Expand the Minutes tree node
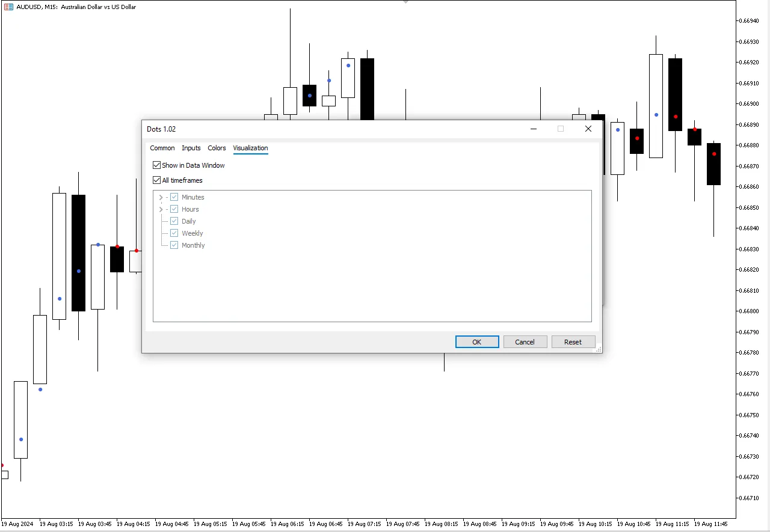Image resolution: width=770 pixels, height=532 pixels. 161,197
